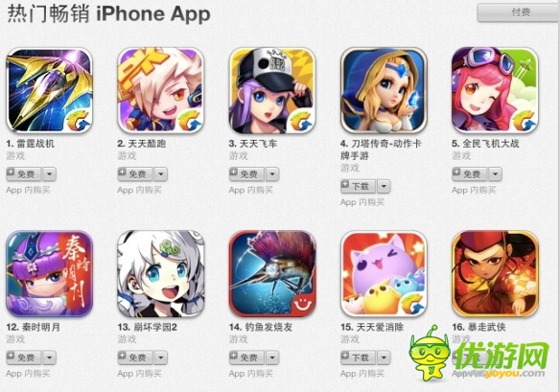Expand dropdown arrow for 全民飞机大战 免费 button
Screen dimensions: 559x392
point(495,174)
